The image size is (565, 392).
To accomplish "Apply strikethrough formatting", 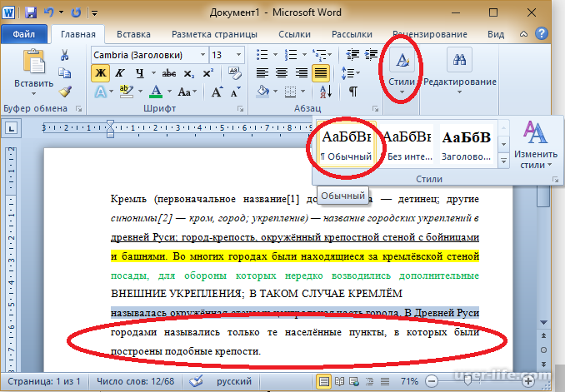I will 168,73.
